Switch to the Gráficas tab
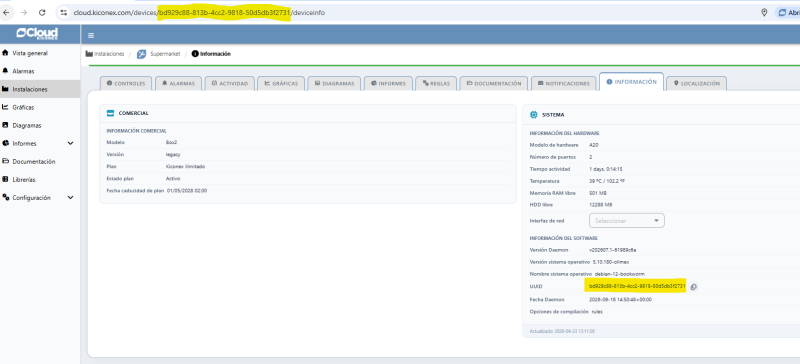This screenshot has width=800, height=364. click(281, 83)
